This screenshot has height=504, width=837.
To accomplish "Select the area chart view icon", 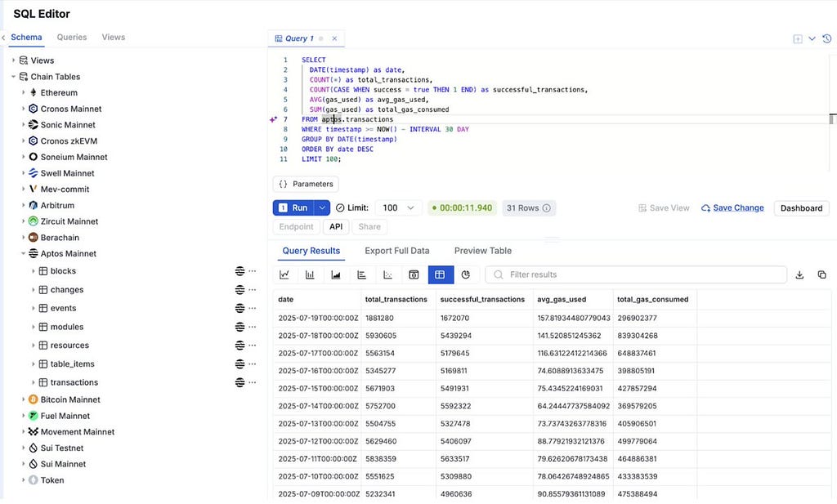I will [336, 274].
